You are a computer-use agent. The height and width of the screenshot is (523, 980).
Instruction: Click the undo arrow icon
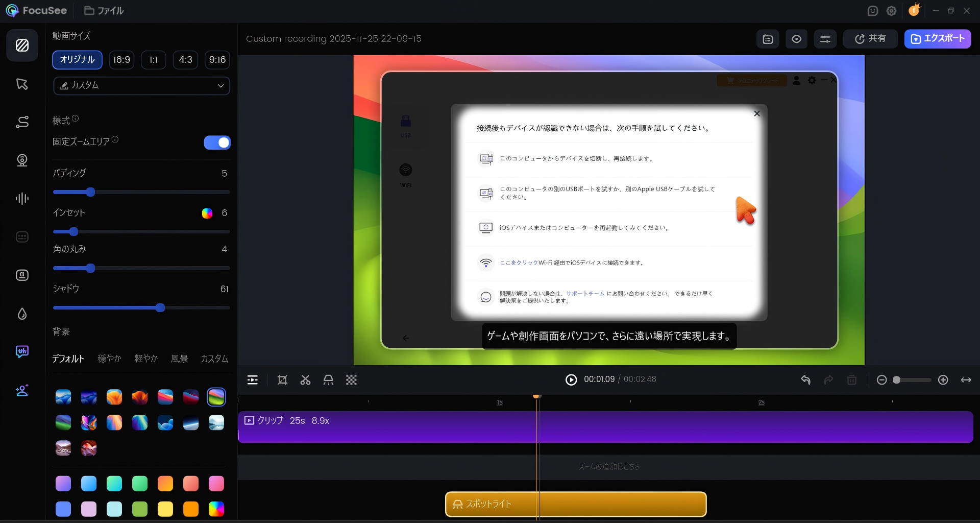(x=805, y=380)
